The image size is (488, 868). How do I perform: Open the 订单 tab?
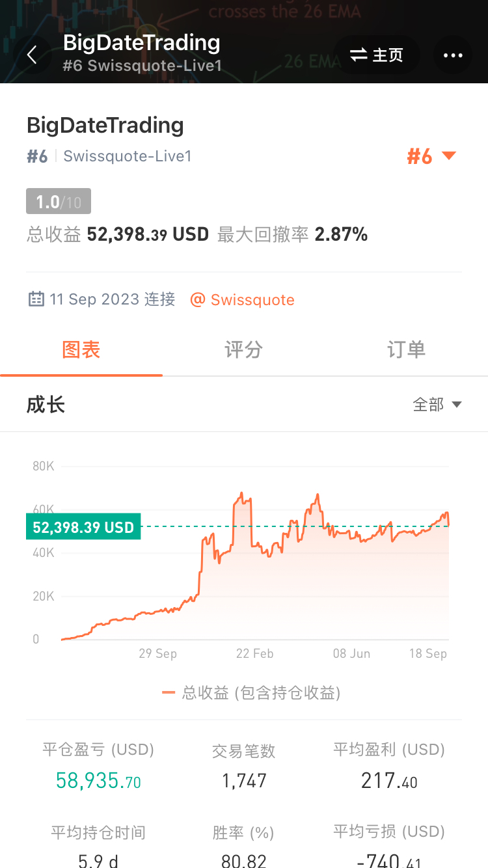tap(406, 350)
